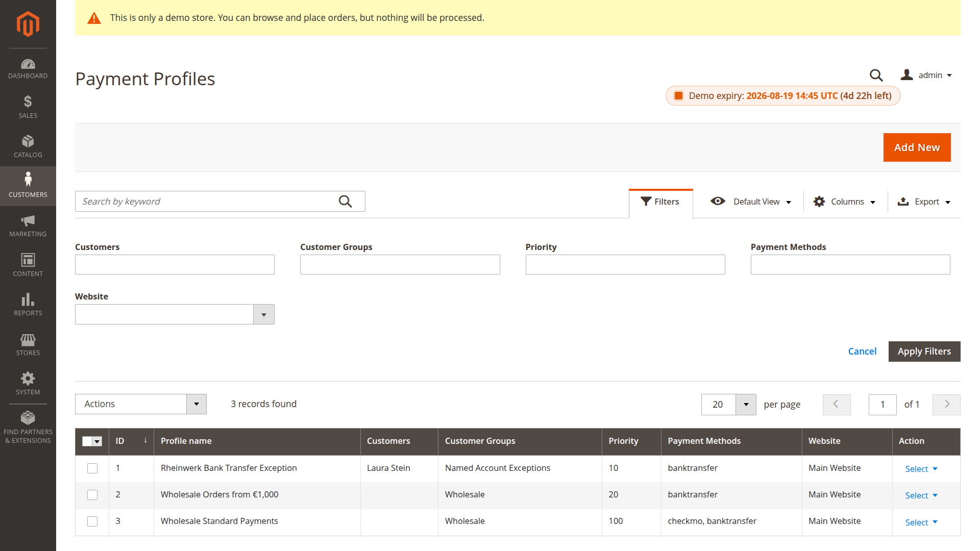Go to next page arrow
Screen dimensions: 980x551
click(946, 405)
